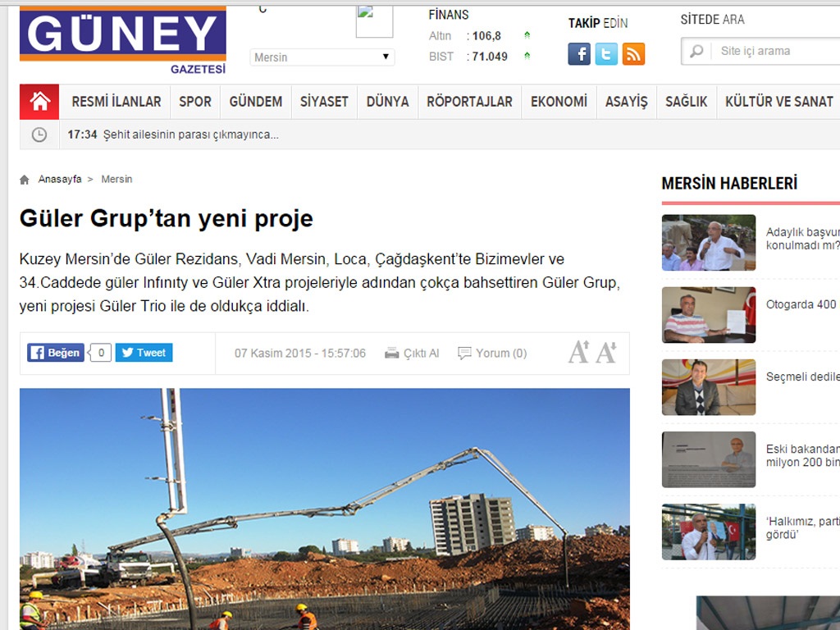Click the Facebook like count box showing 0

pyautogui.click(x=101, y=353)
